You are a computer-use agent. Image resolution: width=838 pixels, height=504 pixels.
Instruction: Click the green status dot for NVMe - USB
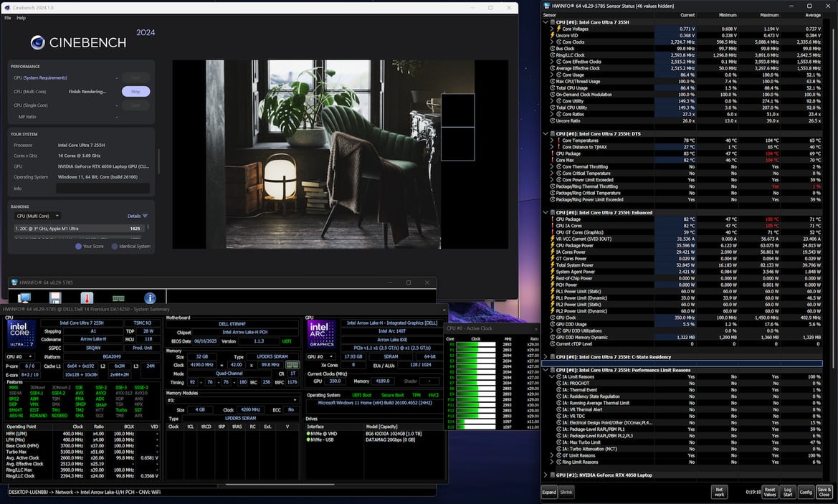(x=308, y=440)
